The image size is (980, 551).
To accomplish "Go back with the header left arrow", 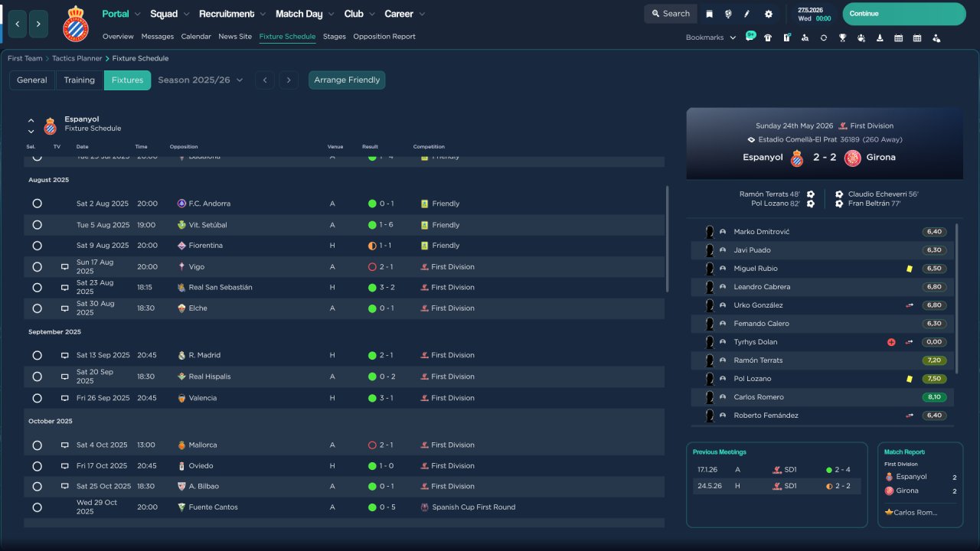I will 18,24.
